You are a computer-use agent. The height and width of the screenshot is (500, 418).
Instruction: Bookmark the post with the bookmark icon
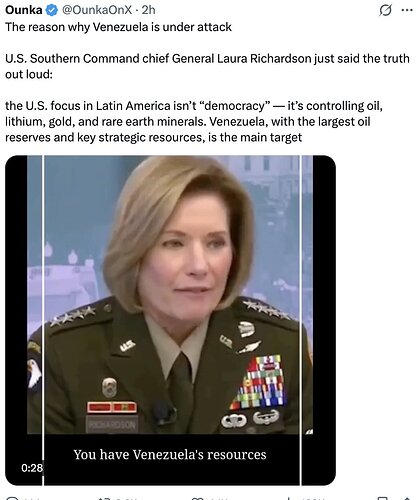coord(383,498)
